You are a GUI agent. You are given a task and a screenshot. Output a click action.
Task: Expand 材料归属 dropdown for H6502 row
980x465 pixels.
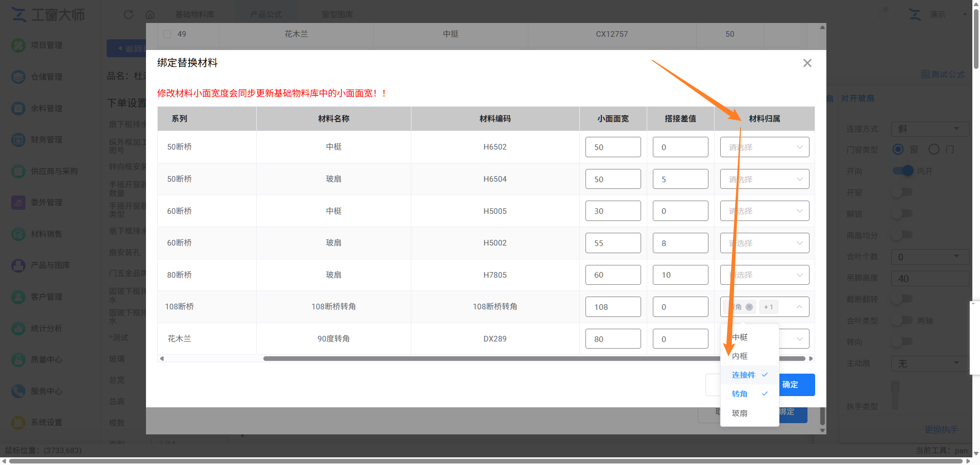[765, 148]
